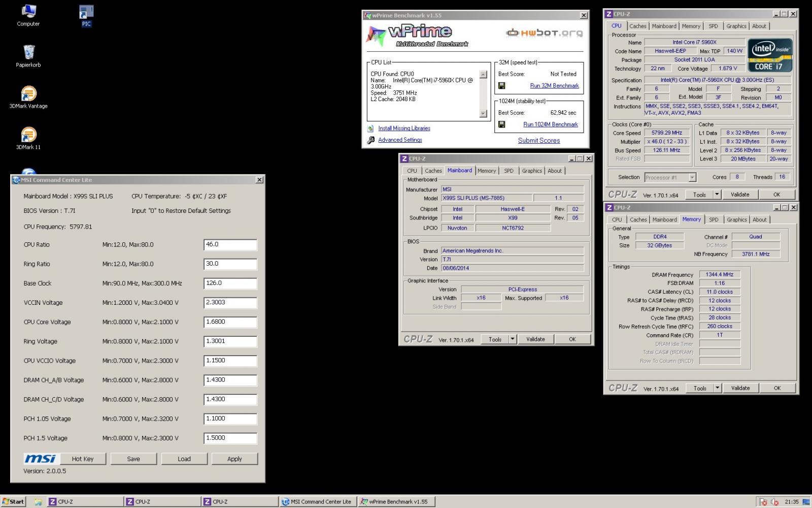Switch to MSI Command Center Lite taskbar button
812x508 pixels.
point(317,501)
